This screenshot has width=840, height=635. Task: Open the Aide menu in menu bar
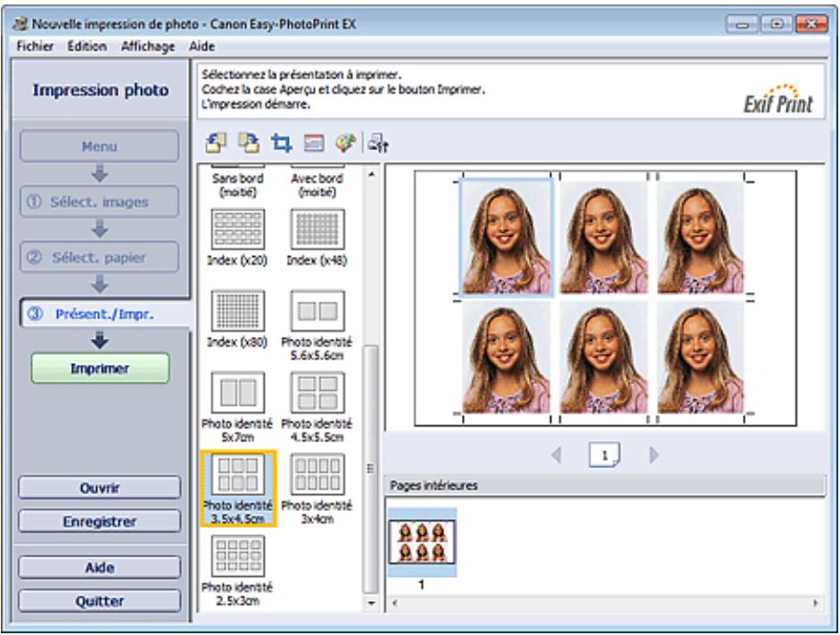(202, 46)
